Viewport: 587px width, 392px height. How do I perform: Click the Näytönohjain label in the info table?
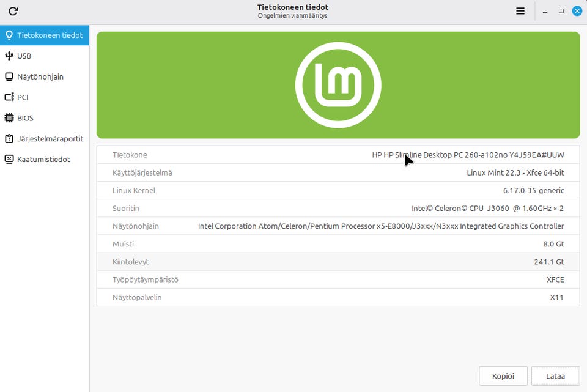click(x=136, y=226)
